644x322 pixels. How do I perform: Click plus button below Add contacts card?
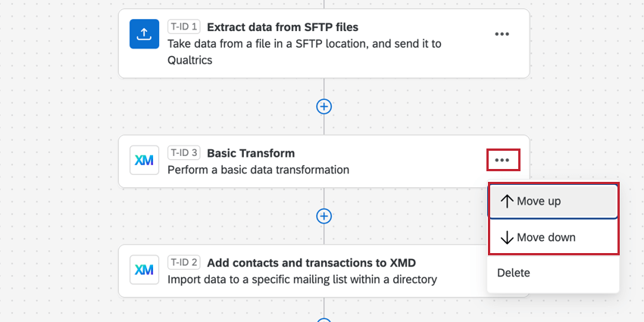click(324, 319)
